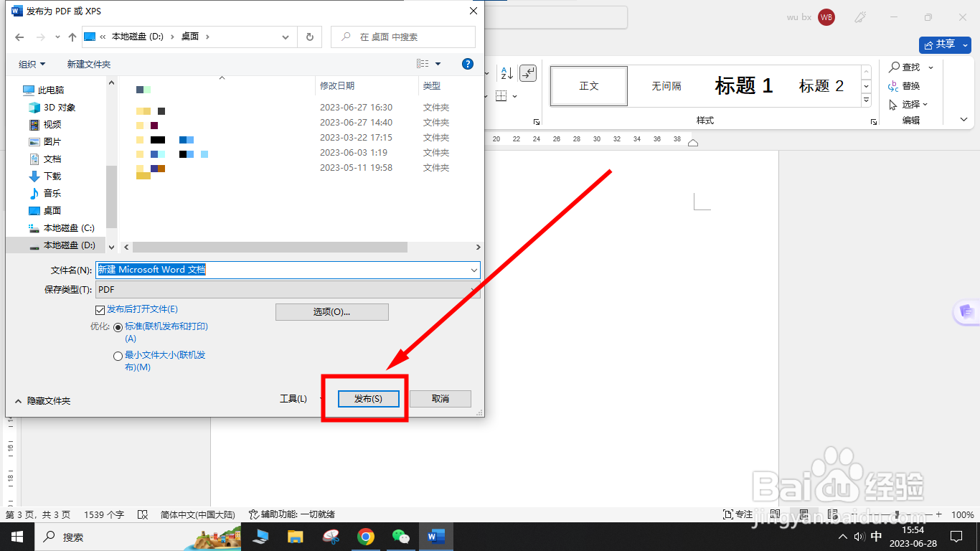Collapse the Word ribbon chevron

pos(963,120)
